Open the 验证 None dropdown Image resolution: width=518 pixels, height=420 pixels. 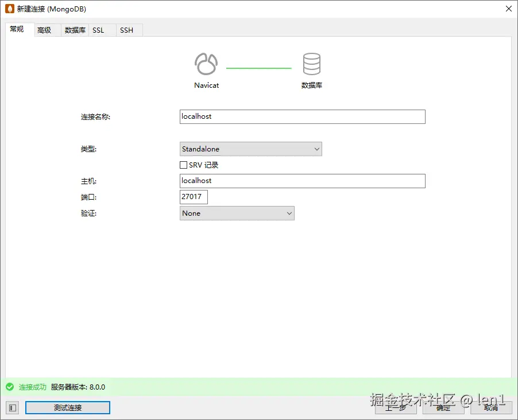[237, 213]
